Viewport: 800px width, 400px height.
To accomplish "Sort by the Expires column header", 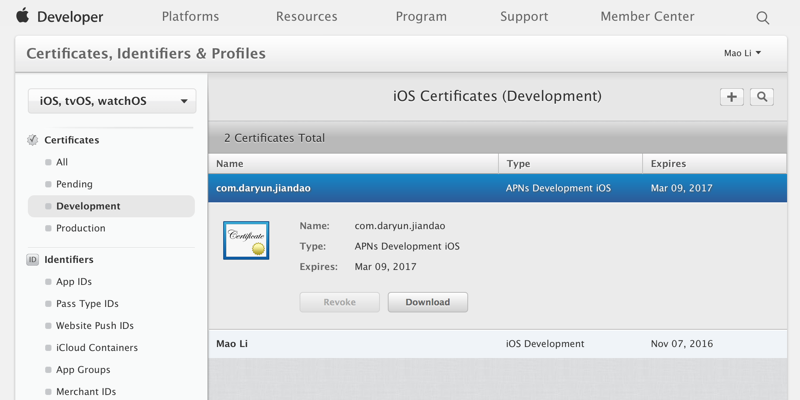I will pyautogui.click(x=668, y=163).
